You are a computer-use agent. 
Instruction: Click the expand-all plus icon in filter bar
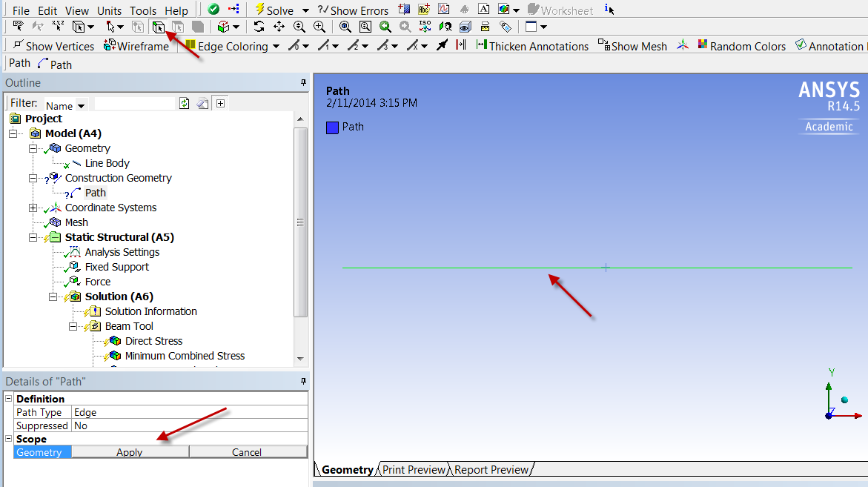coord(220,104)
